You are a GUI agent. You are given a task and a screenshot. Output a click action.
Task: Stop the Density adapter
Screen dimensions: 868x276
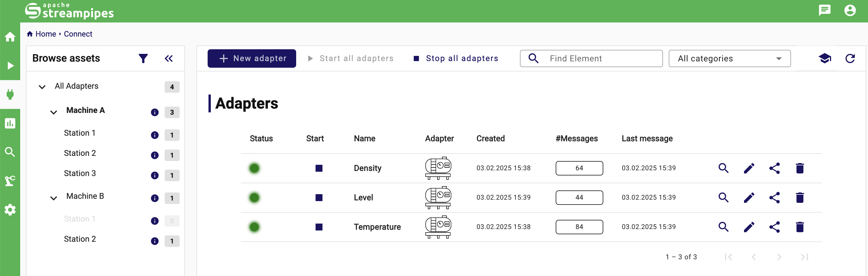[319, 168]
